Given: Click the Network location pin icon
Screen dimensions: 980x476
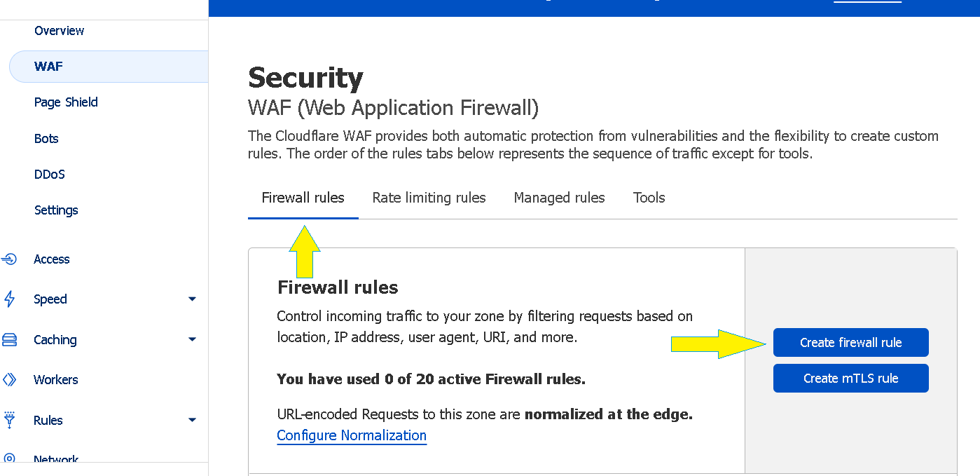Looking at the screenshot, I should click(9, 458).
